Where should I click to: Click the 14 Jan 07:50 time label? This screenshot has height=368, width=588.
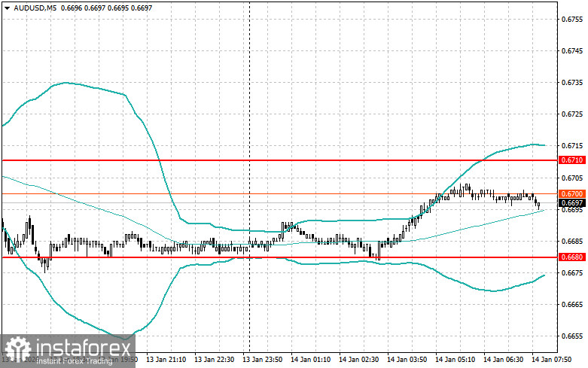(551, 360)
